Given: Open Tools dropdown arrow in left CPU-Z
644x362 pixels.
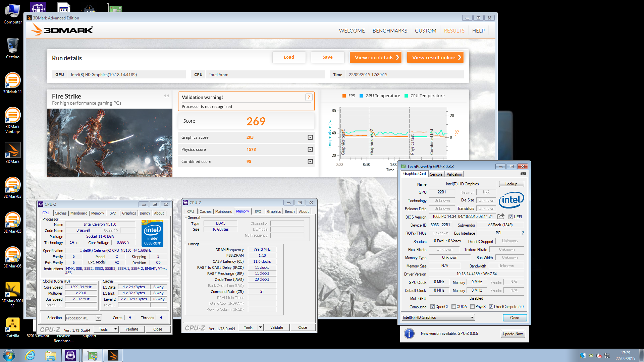Looking at the screenshot, I should [x=115, y=329].
